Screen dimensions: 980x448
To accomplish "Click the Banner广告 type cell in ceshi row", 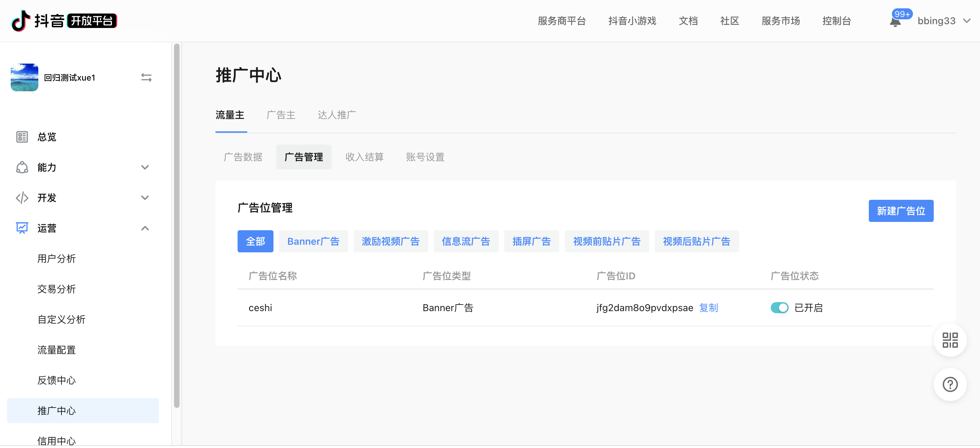I will point(448,308).
